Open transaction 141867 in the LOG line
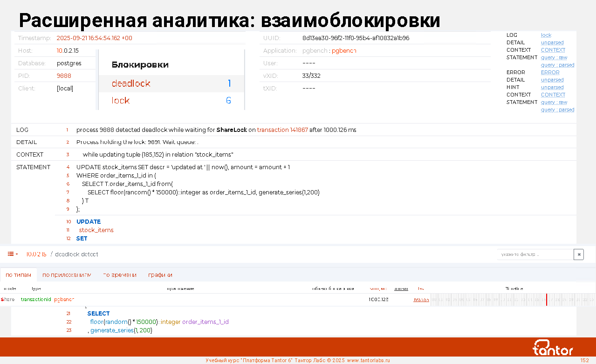 point(282,130)
